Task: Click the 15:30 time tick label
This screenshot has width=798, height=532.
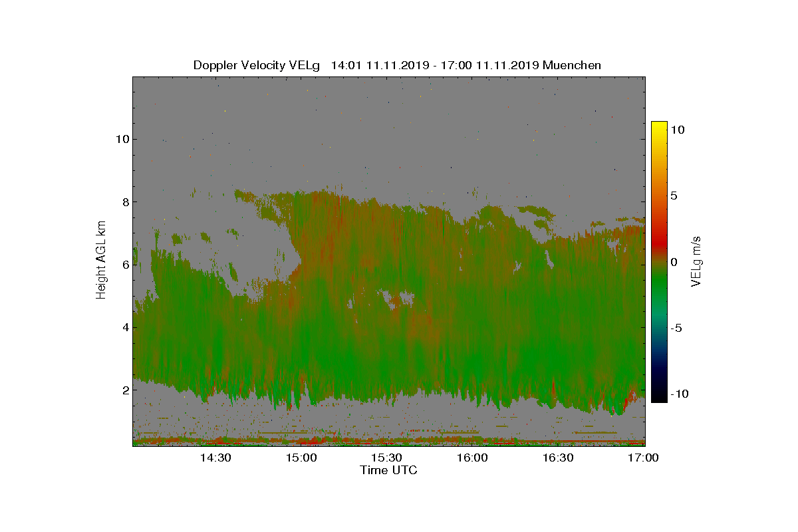Action: (386, 458)
